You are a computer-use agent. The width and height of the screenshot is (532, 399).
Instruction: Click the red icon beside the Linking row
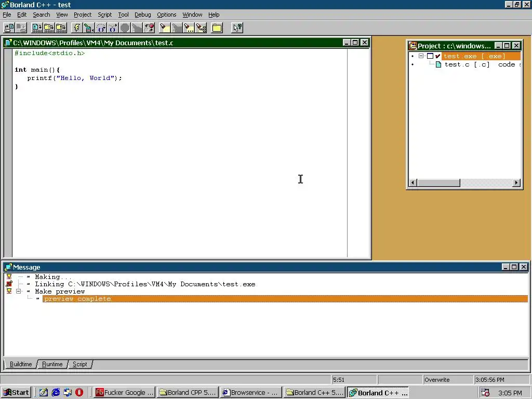(9, 284)
